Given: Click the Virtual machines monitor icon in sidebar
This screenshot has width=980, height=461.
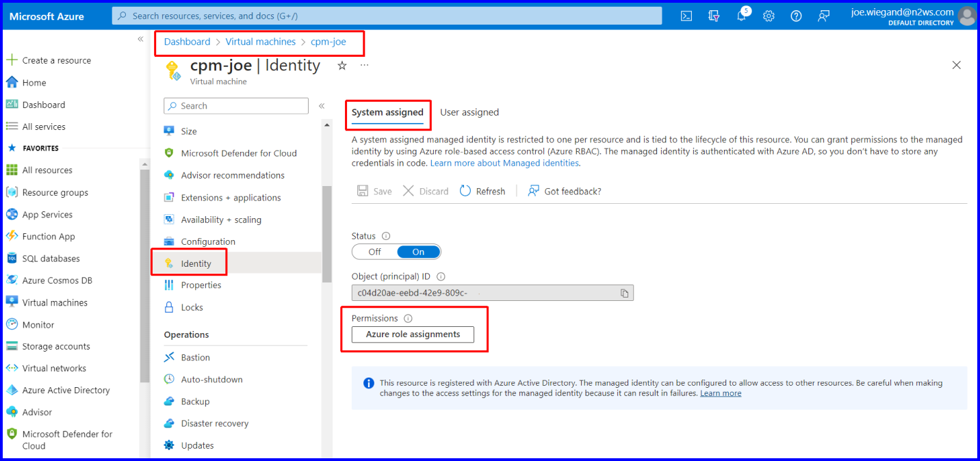Looking at the screenshot, I should click(x=12, y=302).
